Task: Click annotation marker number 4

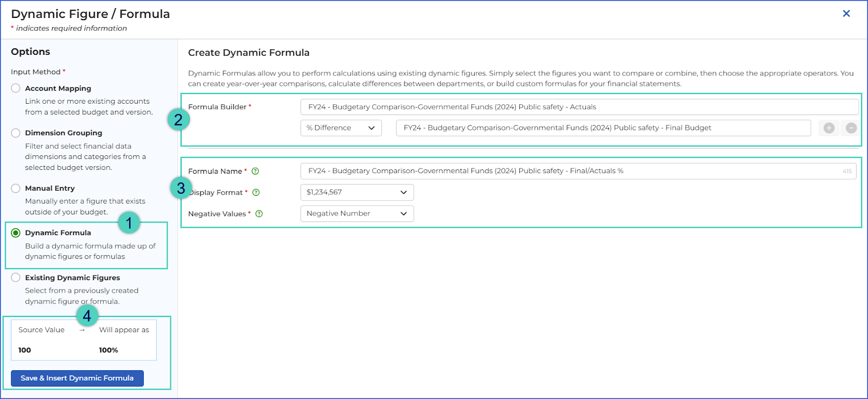Action: pos(87,315)
